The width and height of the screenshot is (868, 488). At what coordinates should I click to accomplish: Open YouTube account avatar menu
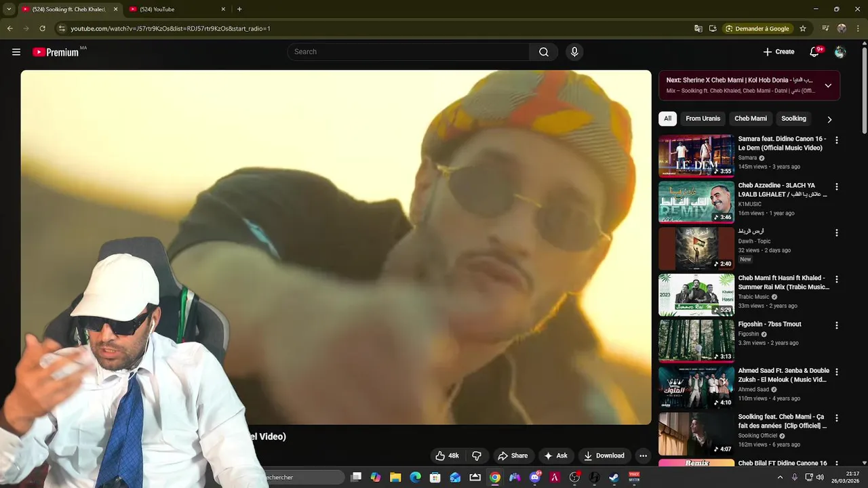(x=840, y=52)
